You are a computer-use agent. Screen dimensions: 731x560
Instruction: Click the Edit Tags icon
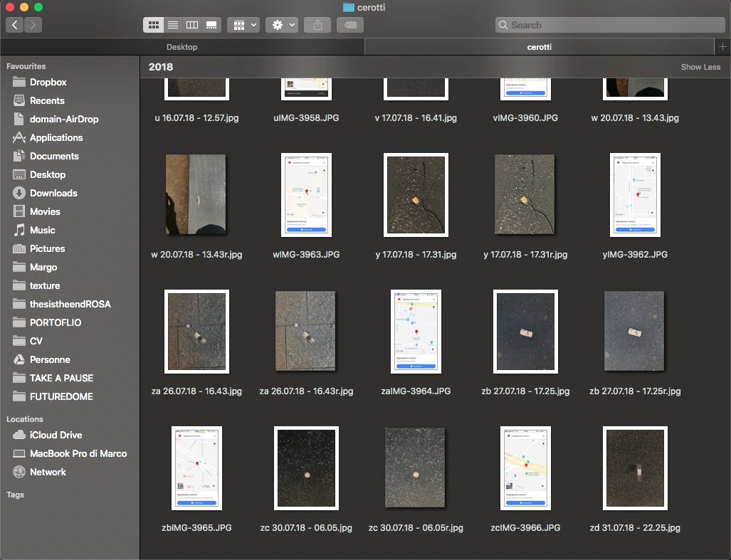349,25
